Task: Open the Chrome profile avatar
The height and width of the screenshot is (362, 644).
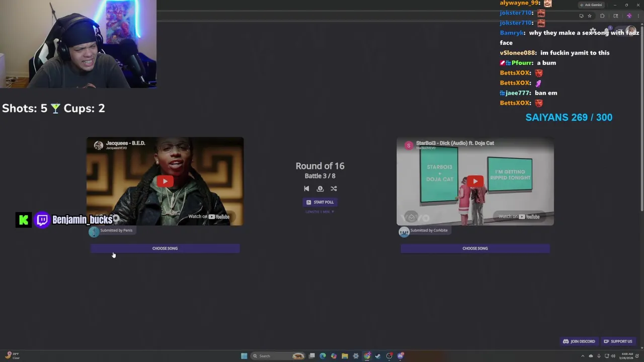Action: click(629, 16)
